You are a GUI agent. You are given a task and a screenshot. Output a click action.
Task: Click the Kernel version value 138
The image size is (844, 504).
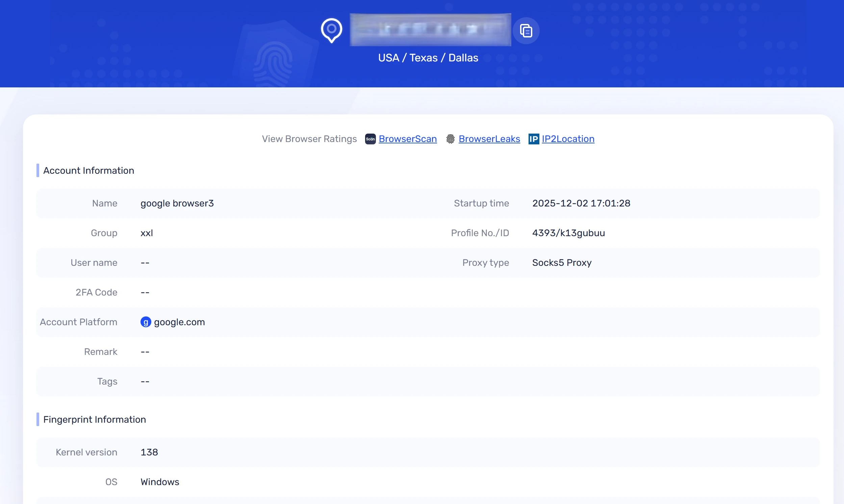click(149, 452)
